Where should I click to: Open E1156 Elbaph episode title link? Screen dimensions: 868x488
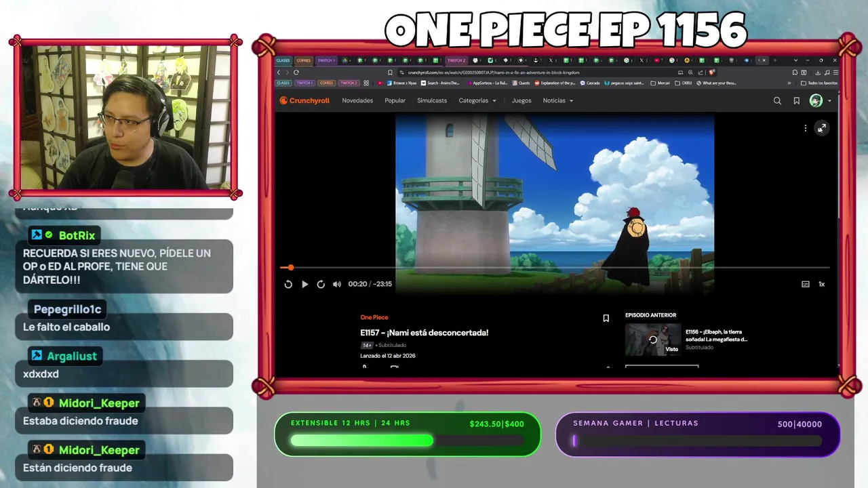click(716, 335)
